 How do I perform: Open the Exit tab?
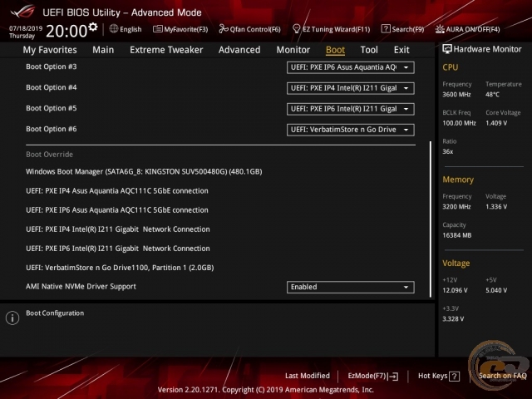[401, 50]
